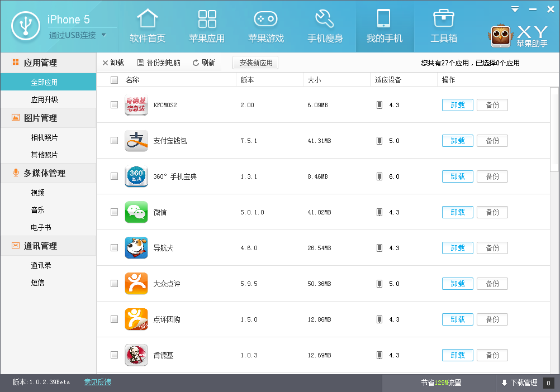
Task: Open 视频 in sidebar
Action: click(48, 193)
